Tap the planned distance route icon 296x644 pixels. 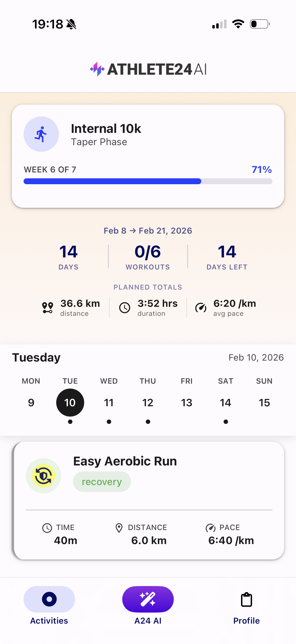[47, 308]
